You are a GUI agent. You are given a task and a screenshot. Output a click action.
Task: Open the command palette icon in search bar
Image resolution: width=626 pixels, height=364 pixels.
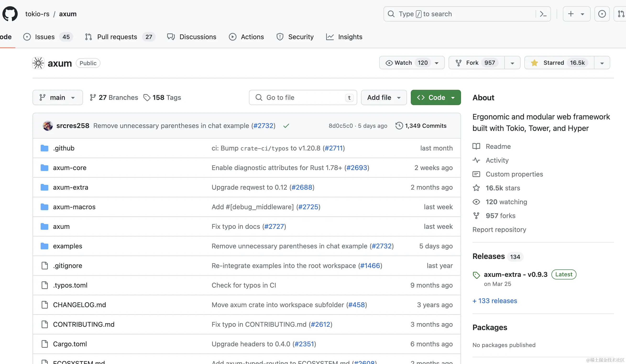[x=543, y=14]
